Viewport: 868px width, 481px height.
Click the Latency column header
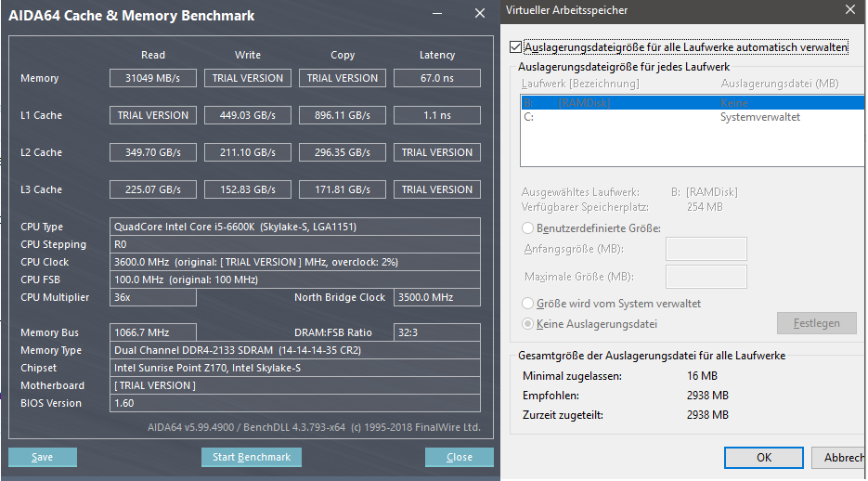[436, 55]
